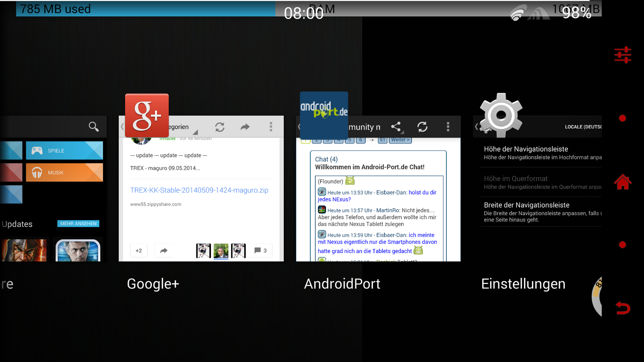Screen dimensions: 644x362
Task: Tap the share icon in AndroidPort toolbar
Action: pyautogui.click(x=396, y=127)
